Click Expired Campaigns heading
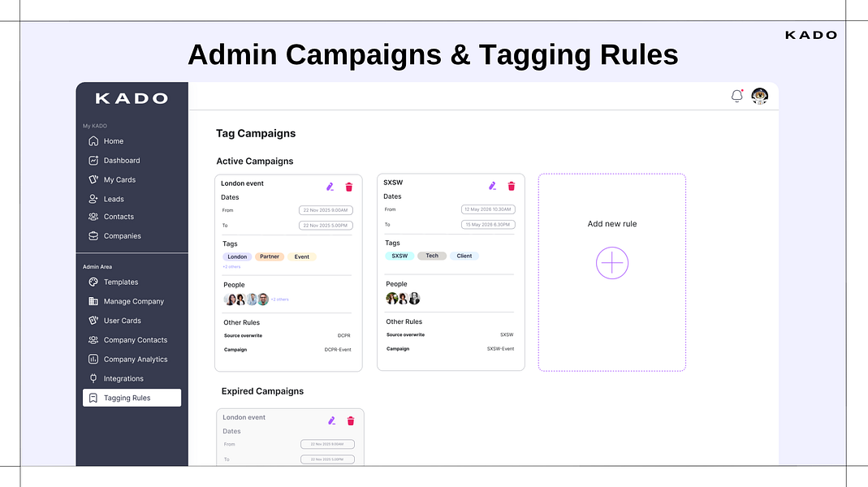This screenshot has height=487, width=868. 262,391
